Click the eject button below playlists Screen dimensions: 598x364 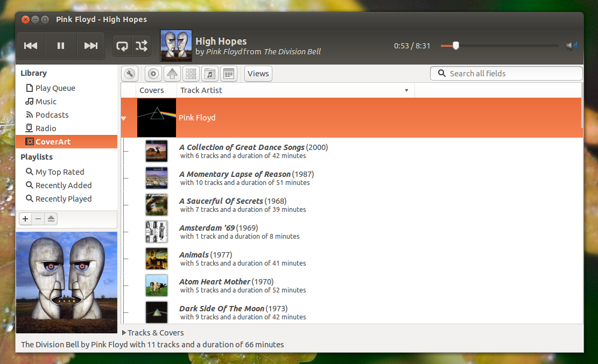(51, 219)
